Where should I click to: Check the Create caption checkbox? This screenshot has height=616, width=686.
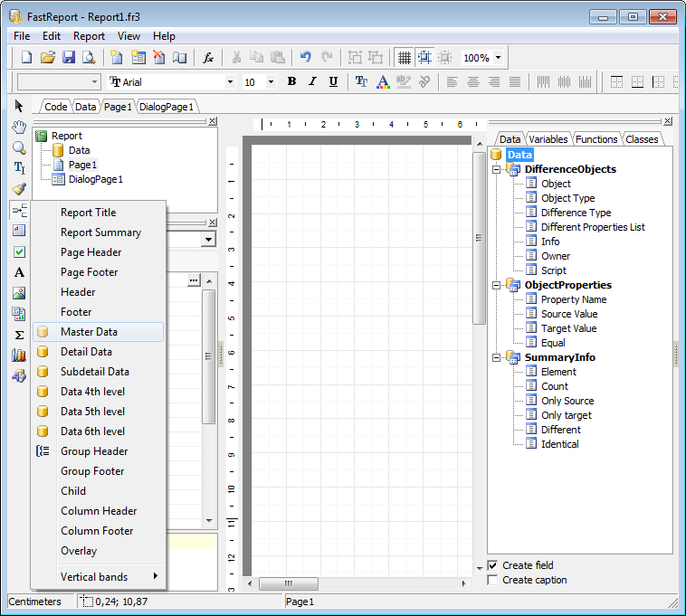(492, 580)
